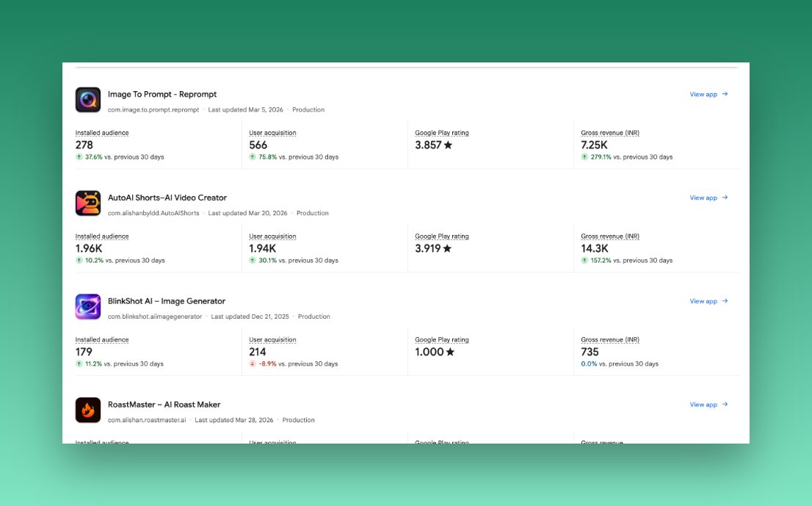Click Google Play rating label for Image To Prompt
The height and width of the screenshot is (506, 812).
coord(442,133)
